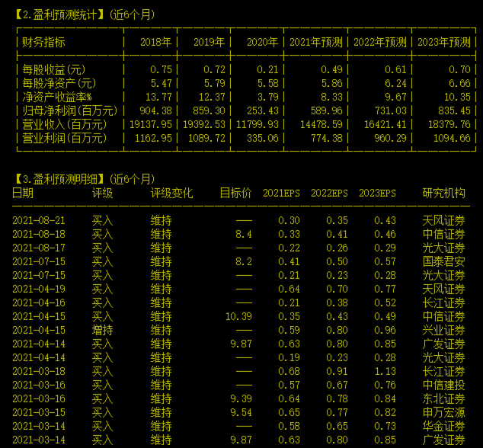Screen dimensions: 483x448
Task: Click the 8.2 target price
Action: (244, 261)
